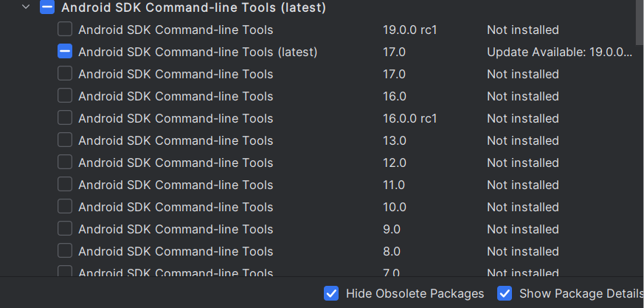This screenshot has width=644, height=308.
Task: Check Command-line Tools version 10.0
Action: pos(65,207)
